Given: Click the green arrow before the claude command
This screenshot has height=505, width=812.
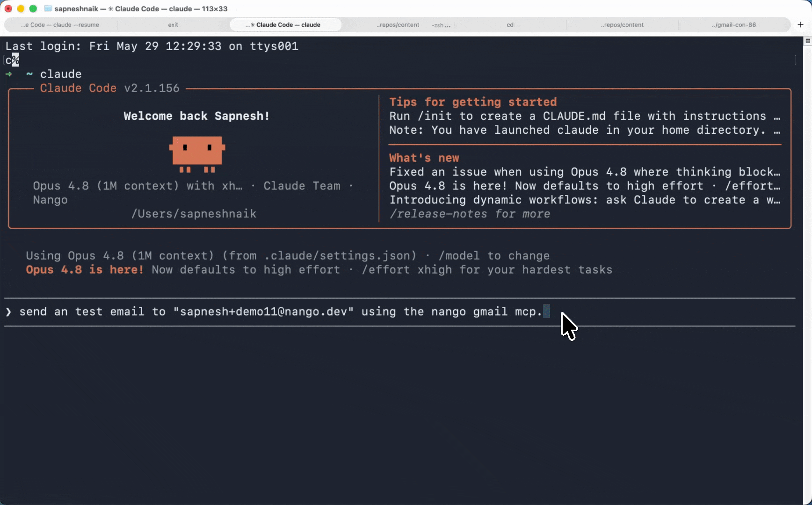Looking at the screenshot, I should [8, 74].
